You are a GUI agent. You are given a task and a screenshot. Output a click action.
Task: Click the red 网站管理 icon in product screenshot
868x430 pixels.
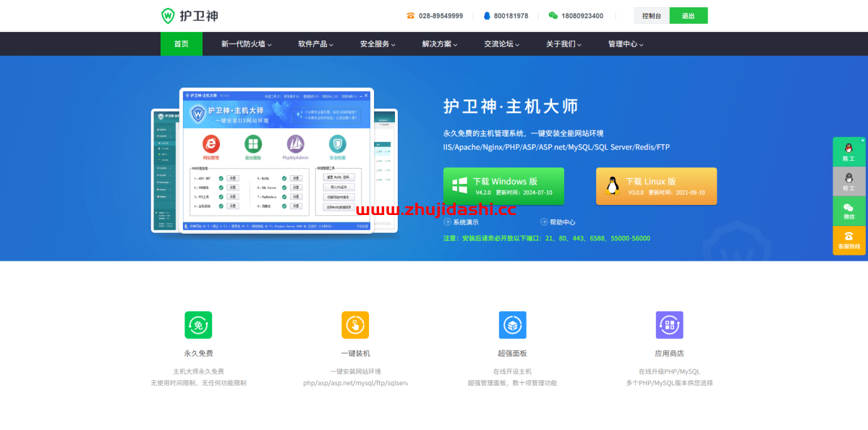pos(210,143)
